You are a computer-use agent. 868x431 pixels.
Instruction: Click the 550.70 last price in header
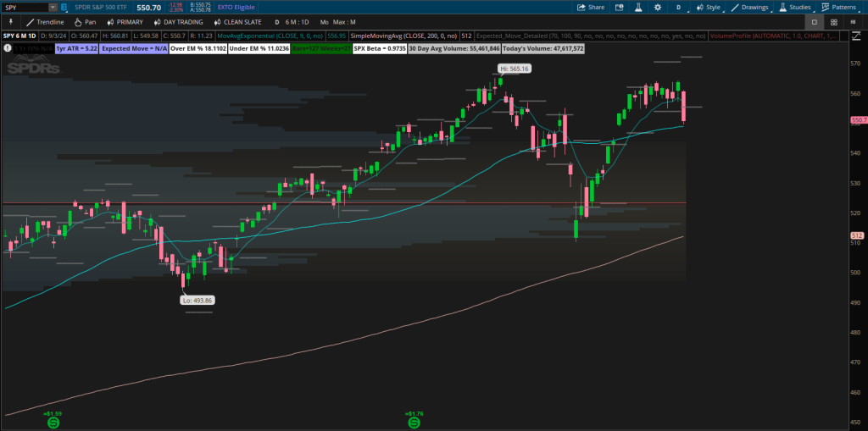(149, 7)
